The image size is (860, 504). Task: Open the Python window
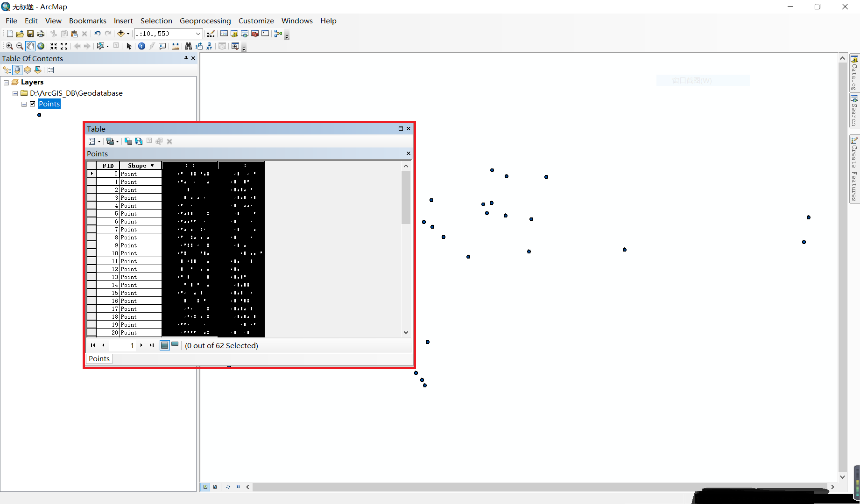pos(265,33)
